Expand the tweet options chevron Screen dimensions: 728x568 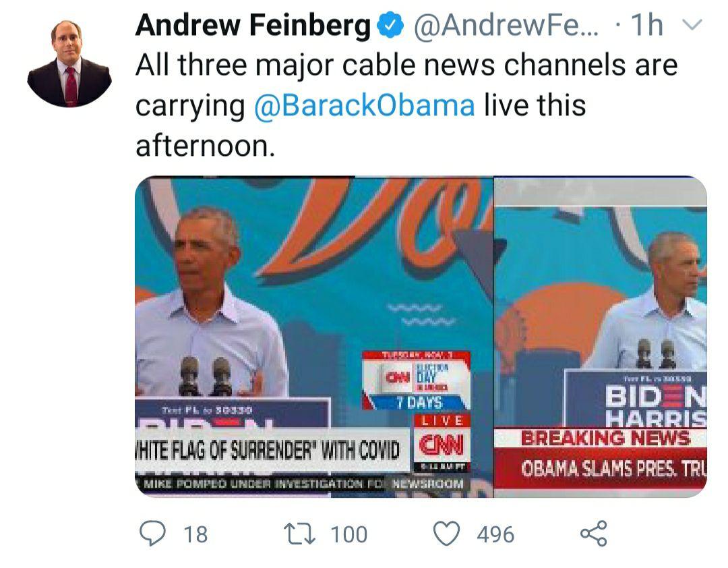[x=692, y=26]
